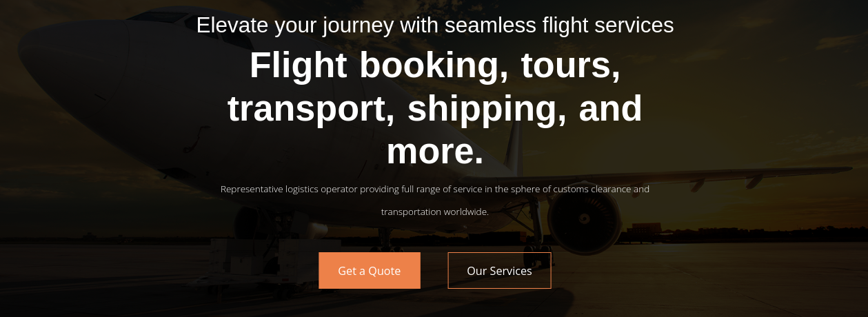Image resolution: width=868 pixels, height=317 pixels.
Task: Click the 'Representative logistics operator' description line
Action: click(x=434, y=189)
